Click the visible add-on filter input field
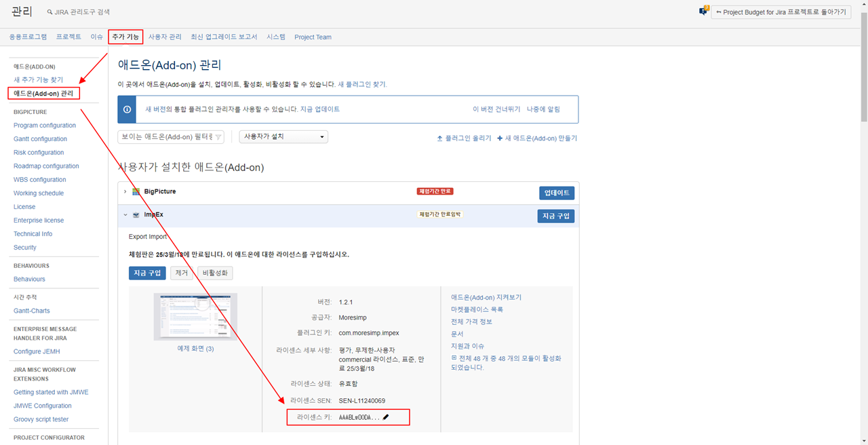The image size is (868, 445). 171,137
